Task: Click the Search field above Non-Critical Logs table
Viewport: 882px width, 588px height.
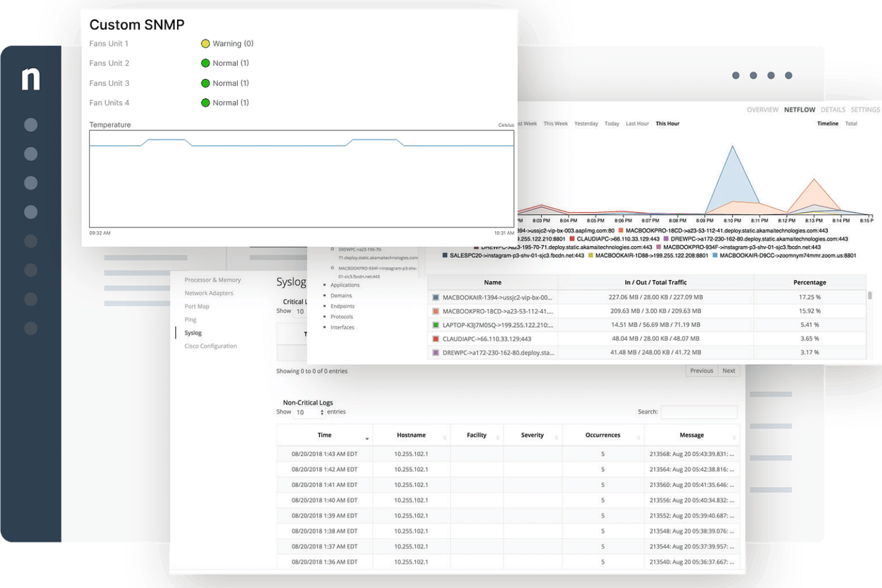Action: (x=698, y=412)
